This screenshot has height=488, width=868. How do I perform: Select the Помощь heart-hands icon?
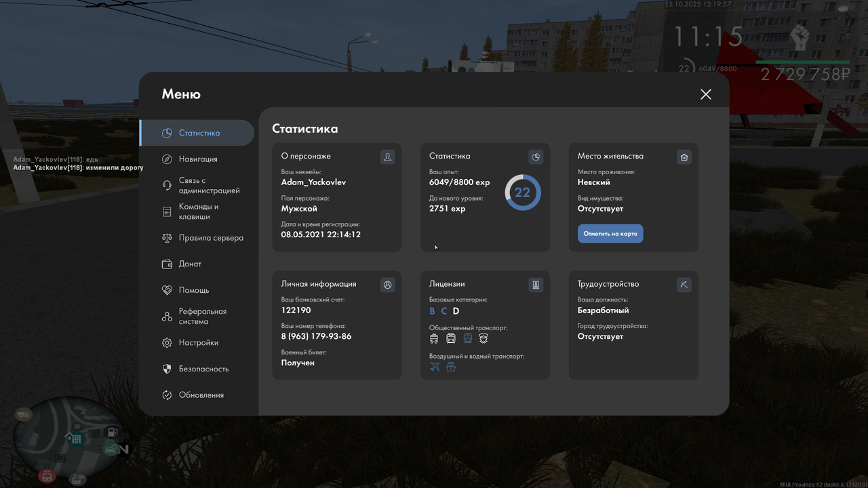click(166, 290)
